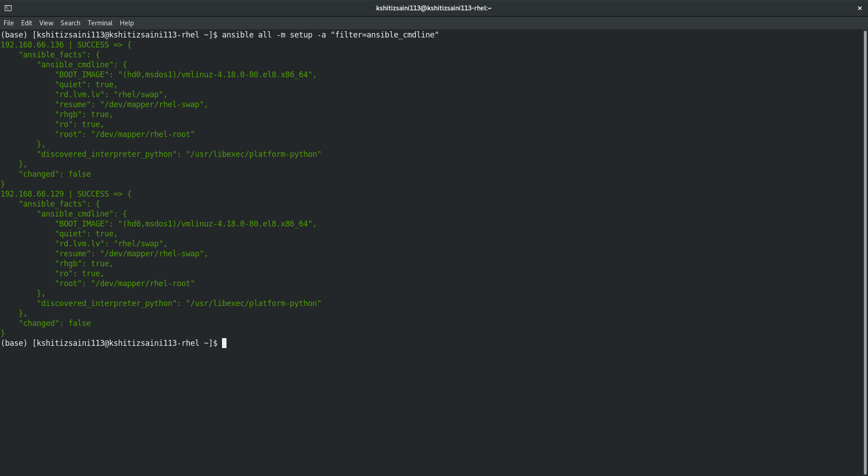Click the second discovered_interpreter_python line

point(179,303)
